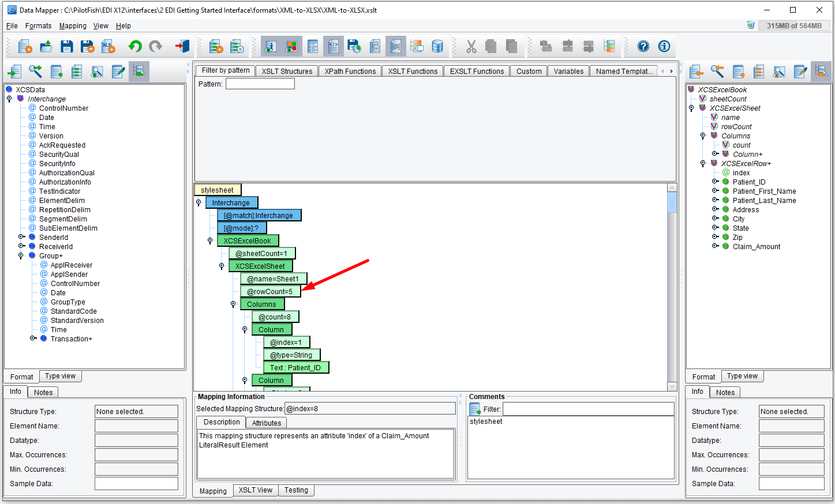
Task: Click the source load format icon with the green arrow
Action: pos(14,72)
